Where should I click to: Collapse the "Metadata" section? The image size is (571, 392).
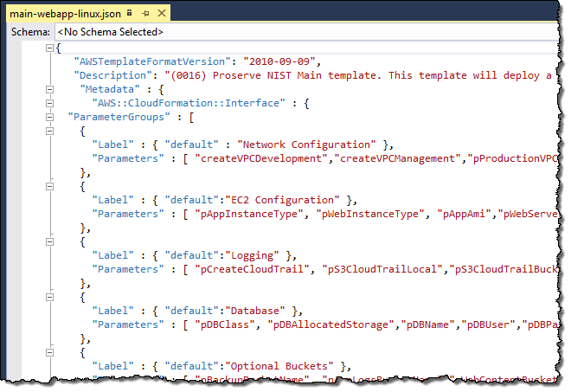click(x=49, y=88)
